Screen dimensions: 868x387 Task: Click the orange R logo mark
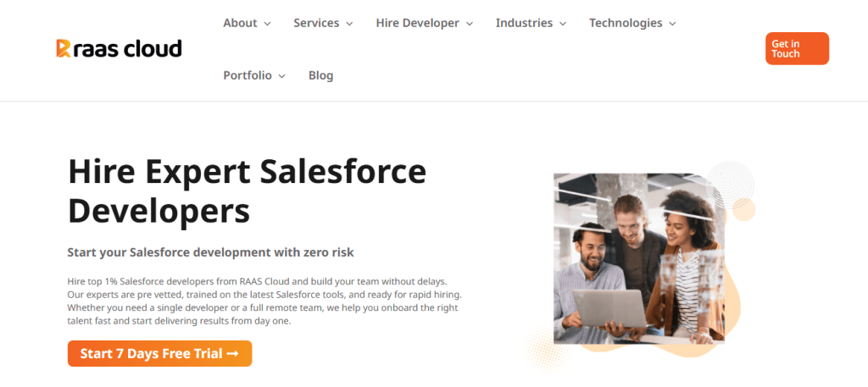click(63, 48)
